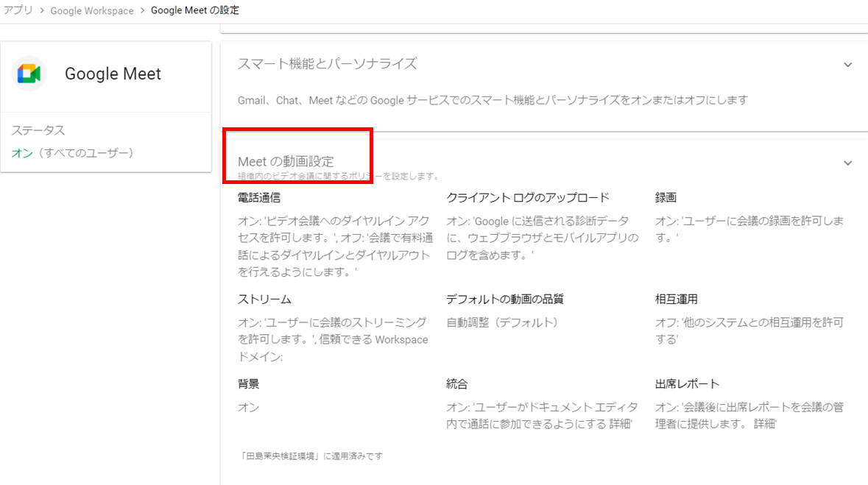Click the Gmail, Chat, Meet smart features description
868x485 pixels.
[x=493, y=100]
